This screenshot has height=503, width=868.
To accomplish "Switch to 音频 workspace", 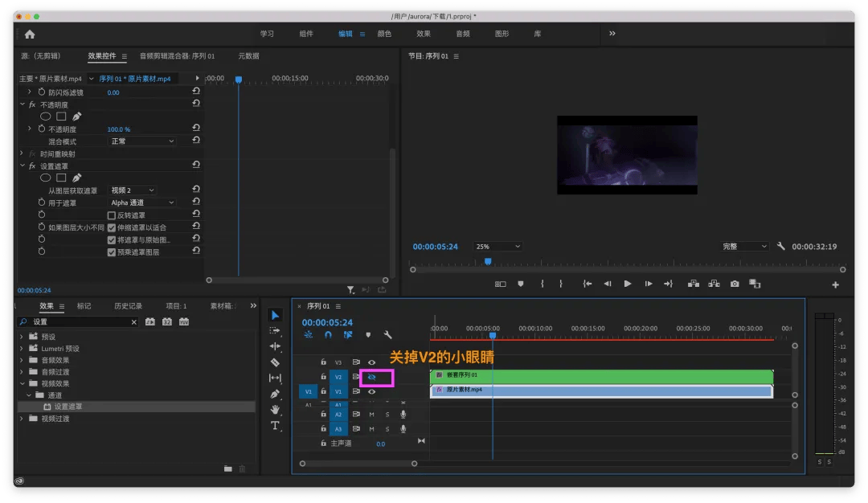I will point(463,34).
